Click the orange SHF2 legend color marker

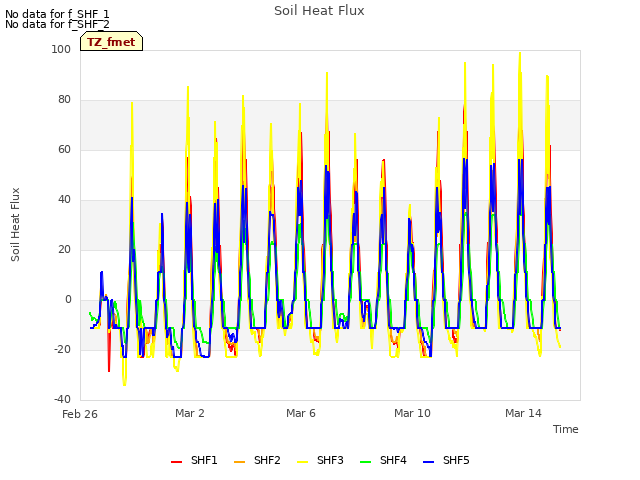240,462
